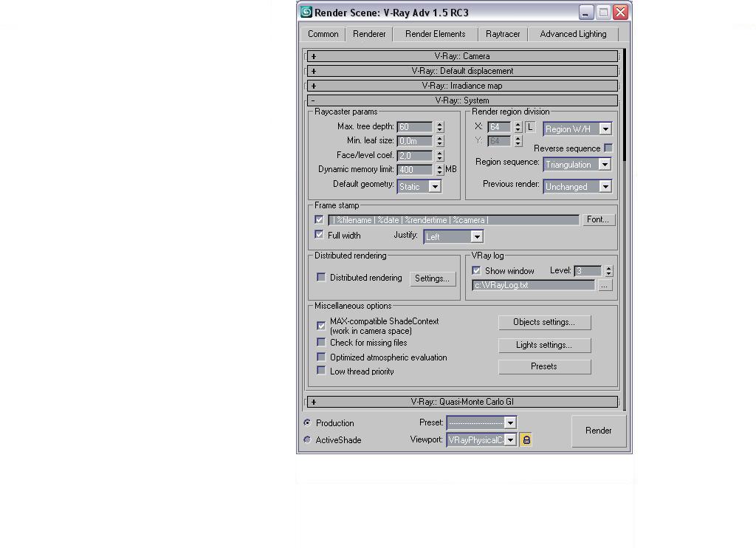
Task: Open the Default geometry Static dropdown
Action: (x=419, y=187)
